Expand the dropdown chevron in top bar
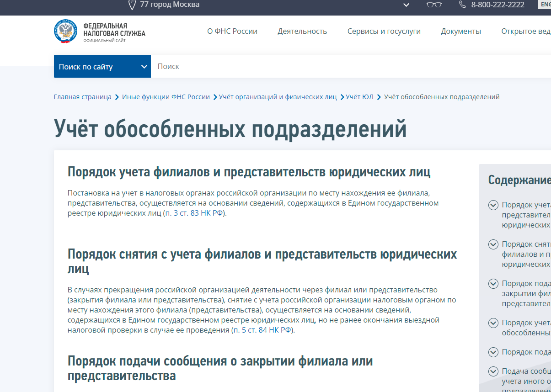Viewport: 551px width, 392px height. [406, 5]
